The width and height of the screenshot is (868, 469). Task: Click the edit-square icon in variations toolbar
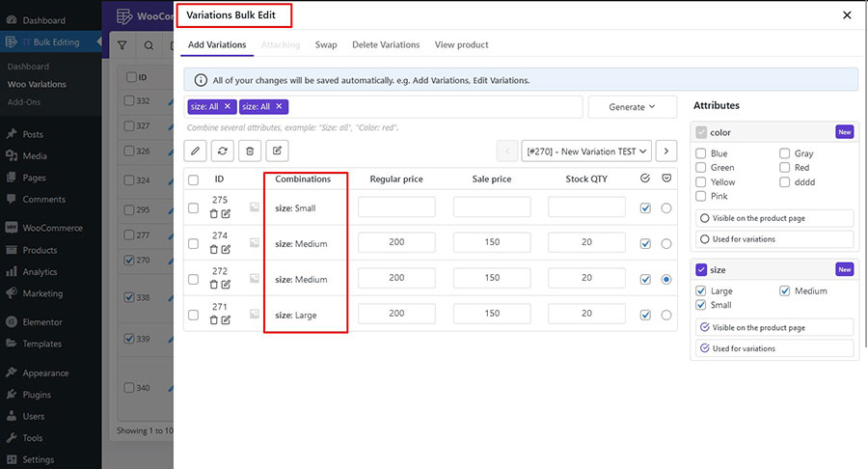[278, 151]
